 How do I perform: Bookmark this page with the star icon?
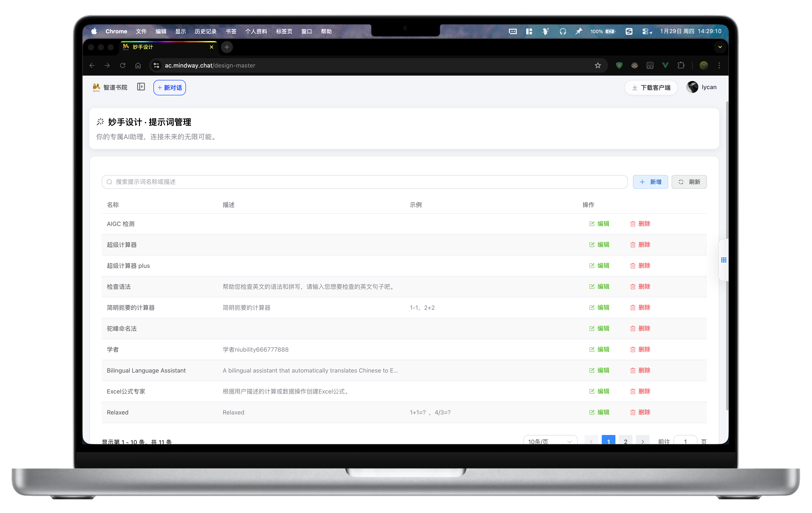coord(598,65)
